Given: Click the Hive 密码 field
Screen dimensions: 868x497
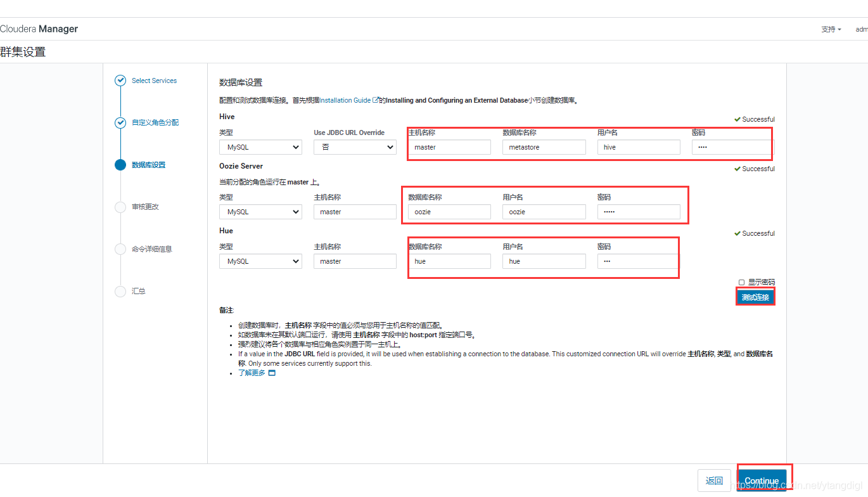Looking at the screenshot, I should [x=733, y=147].
